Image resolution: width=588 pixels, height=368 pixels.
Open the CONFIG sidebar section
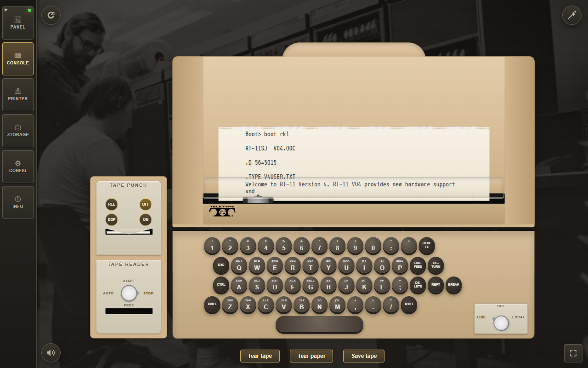click(18, 167)
